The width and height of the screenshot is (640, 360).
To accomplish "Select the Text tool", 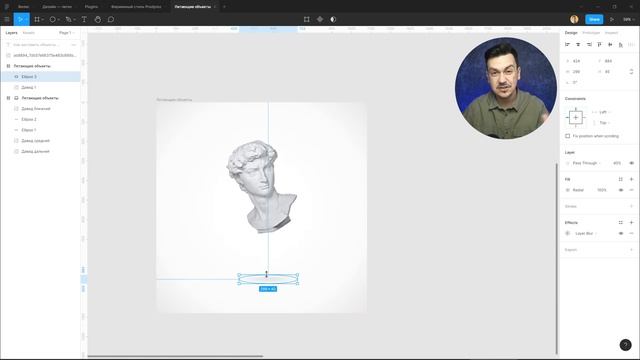I will coord(84,19).
